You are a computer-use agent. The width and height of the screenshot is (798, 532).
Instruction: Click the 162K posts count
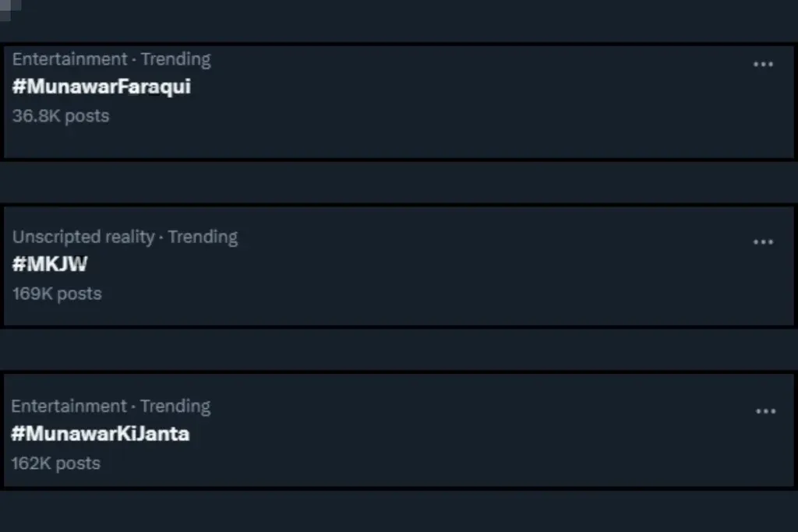(x=55, y=463)
